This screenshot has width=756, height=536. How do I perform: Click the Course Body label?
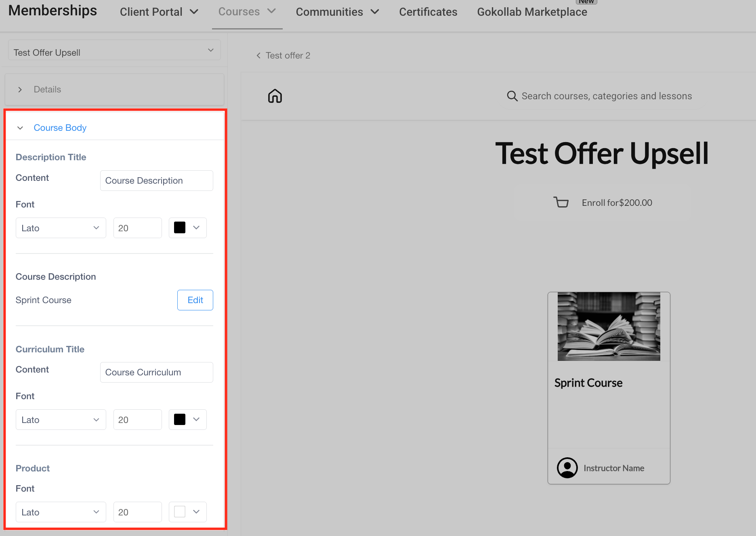pos(60,128)
